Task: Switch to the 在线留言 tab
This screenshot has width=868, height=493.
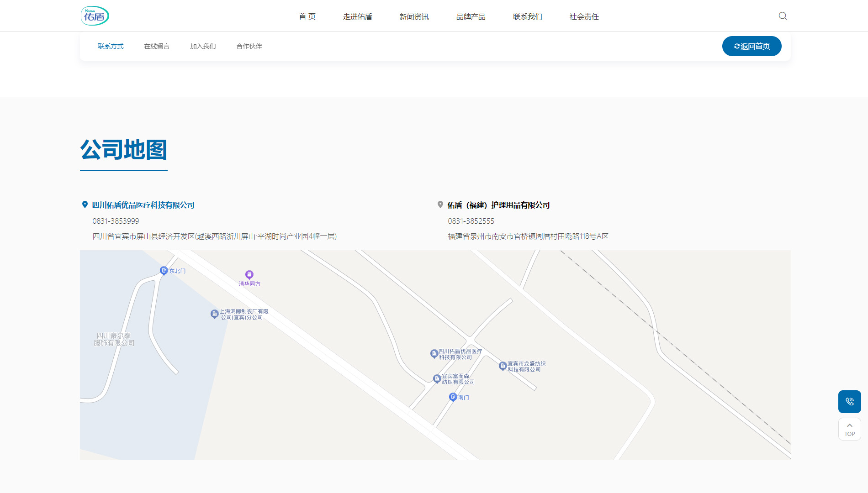Action: 157,46
